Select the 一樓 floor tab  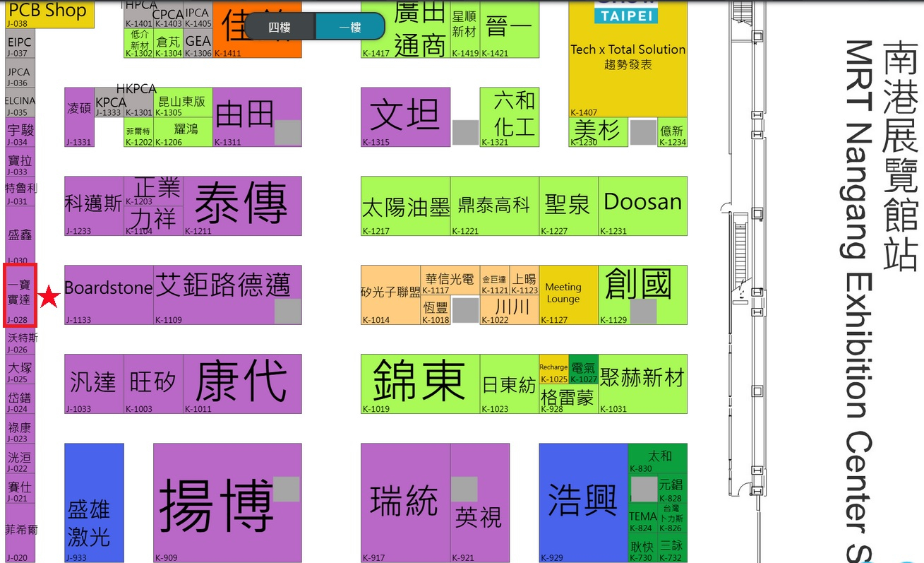pyautogui.click(x=350, y=28)
